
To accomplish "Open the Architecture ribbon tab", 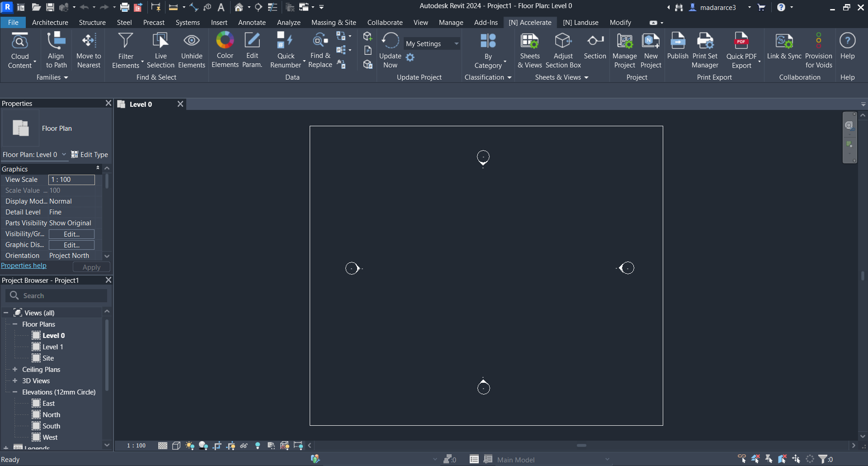I will [x=50, y=23].
